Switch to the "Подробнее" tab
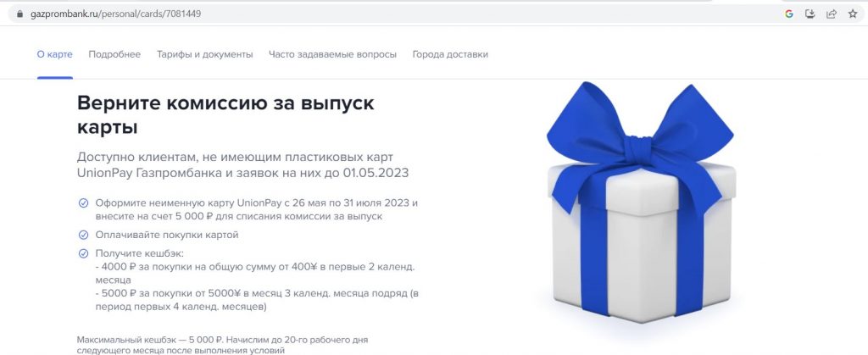Screen dimensions: 868x355 click(114, 54)
